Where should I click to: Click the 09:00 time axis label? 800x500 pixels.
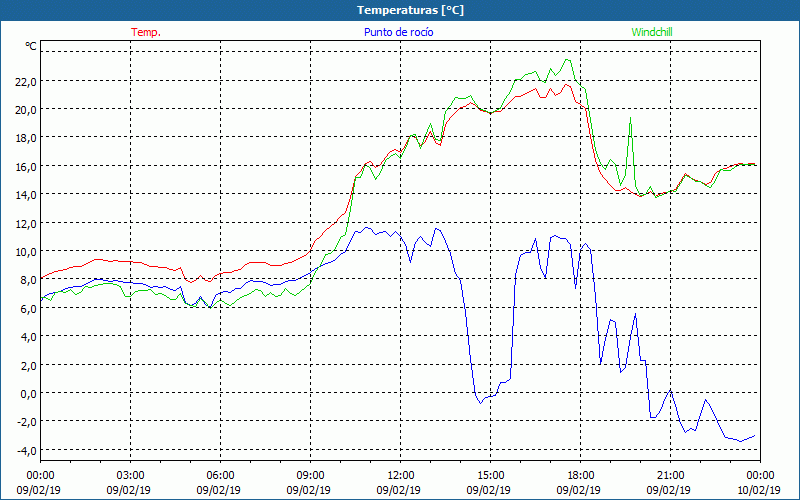coord(311,476)
